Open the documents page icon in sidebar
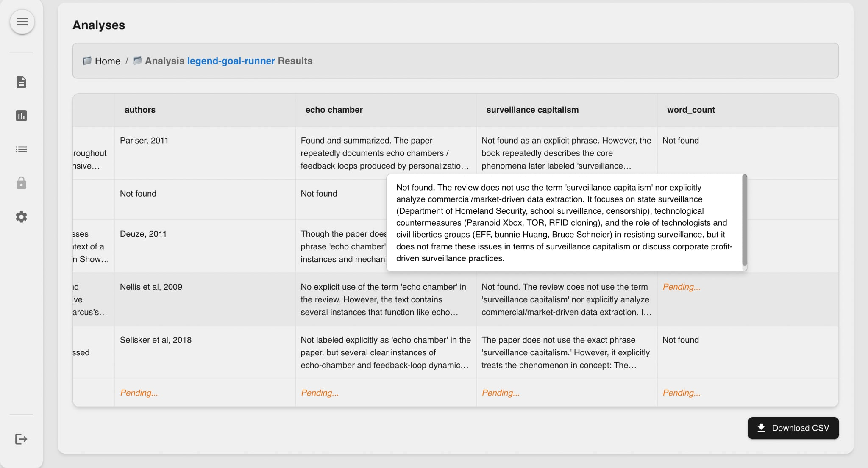This screenshot has width=868, height=468. click(x=21, y=82)
